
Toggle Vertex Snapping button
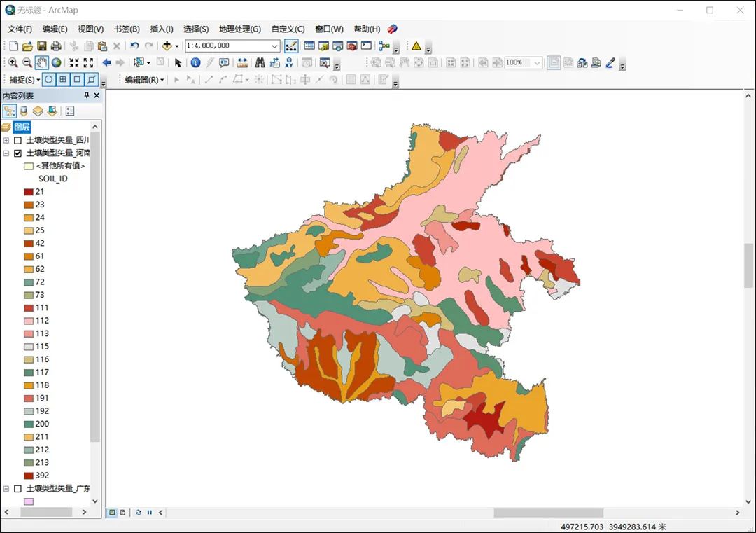(77, 80)
